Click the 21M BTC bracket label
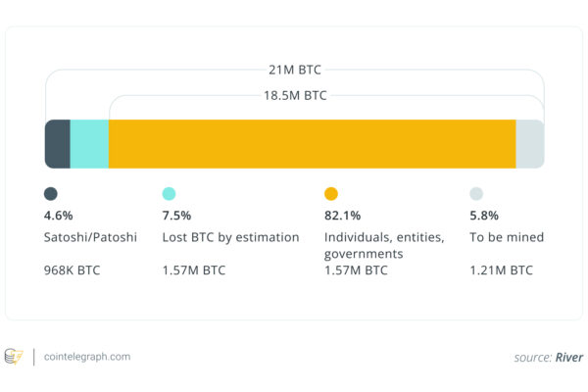Image resolution: width=588 pixels, height=392 pixels. coord(294,70)
